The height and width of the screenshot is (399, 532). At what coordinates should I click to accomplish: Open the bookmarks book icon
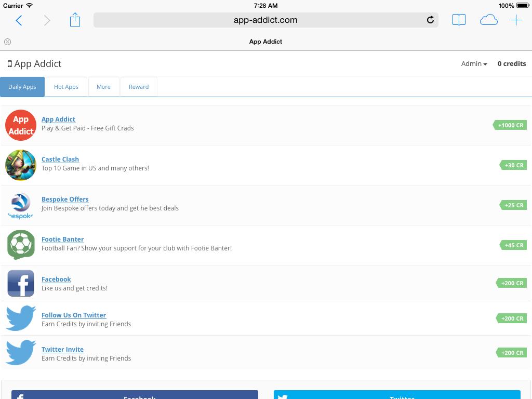point(459,20)
